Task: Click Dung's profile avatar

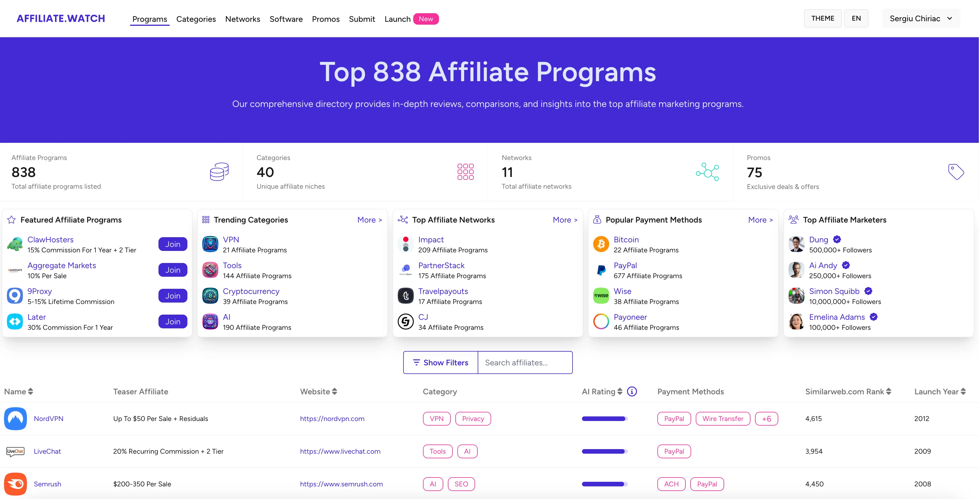Action: pyautogui.click(x=796, y=244)
